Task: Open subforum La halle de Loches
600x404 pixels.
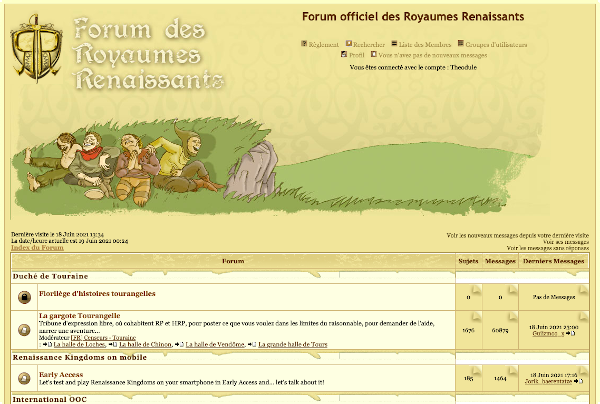Action: click(79, 344)
